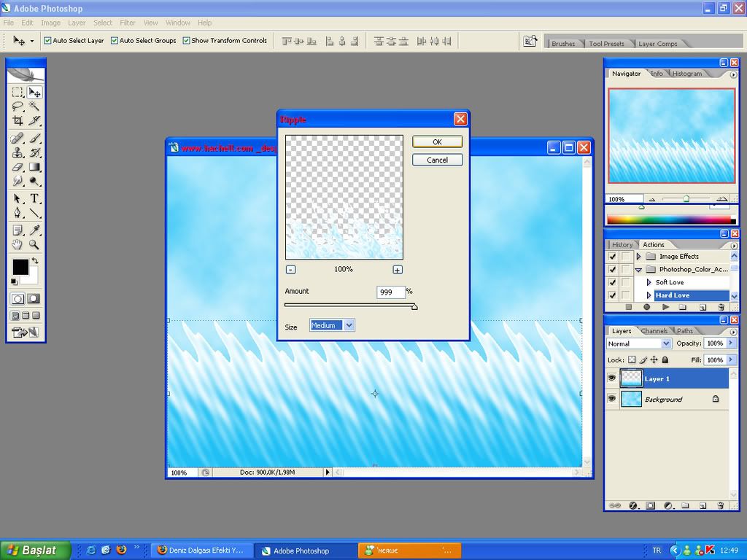The width and height of the screenshot is (747, 560).
Task: Toggle Show Transform Controls checkbox
Action: click(x=186, y=41)
